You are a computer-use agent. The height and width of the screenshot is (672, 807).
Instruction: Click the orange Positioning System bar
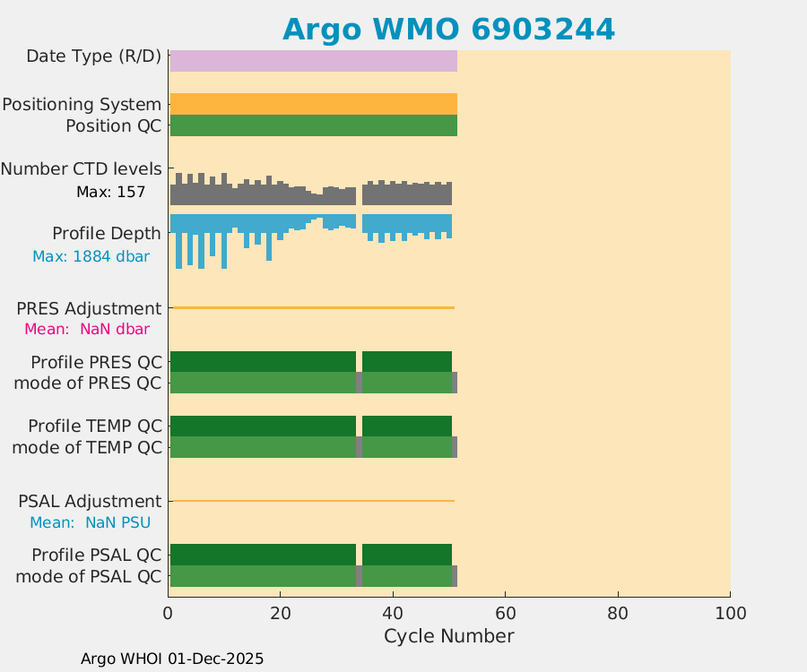pyautogui.click(x=313, y=104)
